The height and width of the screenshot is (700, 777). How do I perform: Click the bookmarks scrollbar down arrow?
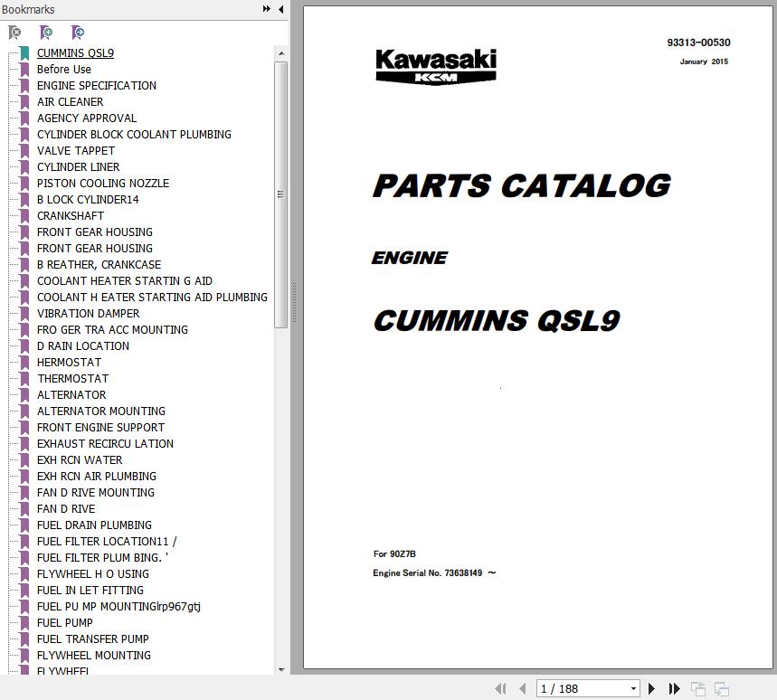pos(281,670)
